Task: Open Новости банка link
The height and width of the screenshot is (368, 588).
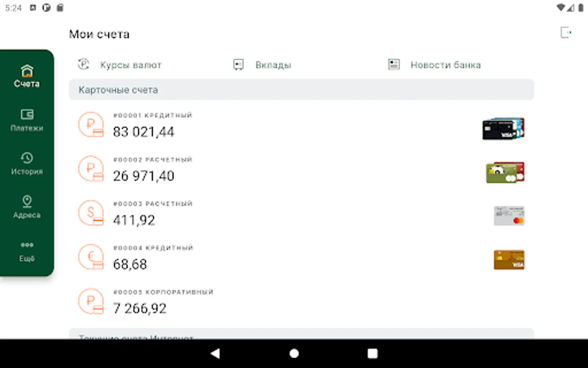Action: point(445,65)
